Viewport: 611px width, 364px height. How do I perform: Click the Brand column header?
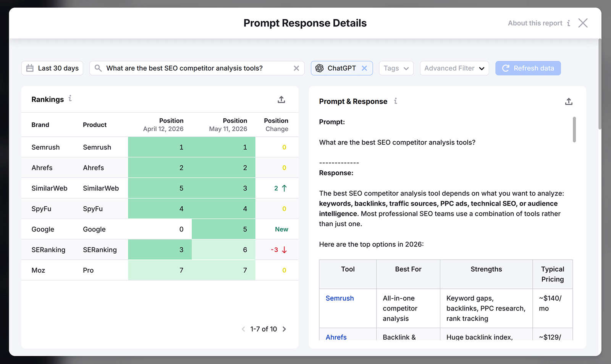[x=40, y=125]
